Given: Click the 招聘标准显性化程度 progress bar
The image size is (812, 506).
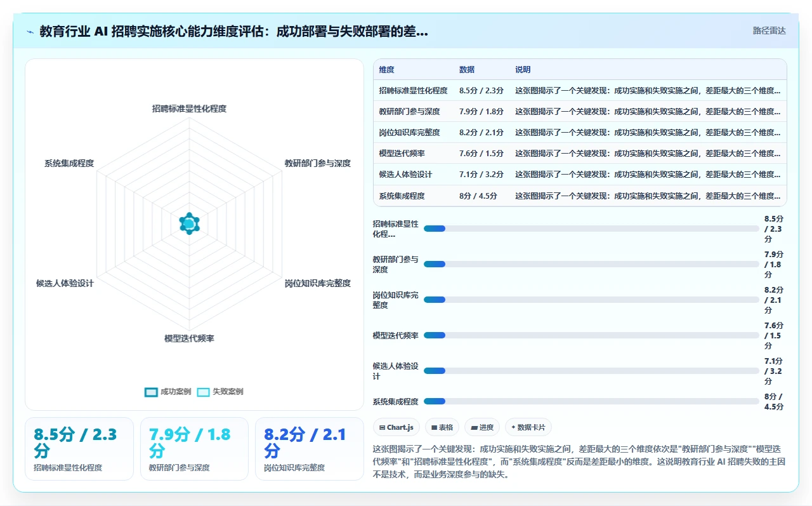Looking at the screenshot, I should (x=591, y=229).
